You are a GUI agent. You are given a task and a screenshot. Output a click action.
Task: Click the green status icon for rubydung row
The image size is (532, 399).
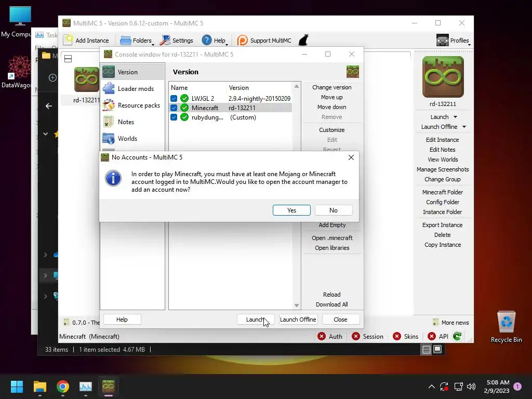point(184,117)
